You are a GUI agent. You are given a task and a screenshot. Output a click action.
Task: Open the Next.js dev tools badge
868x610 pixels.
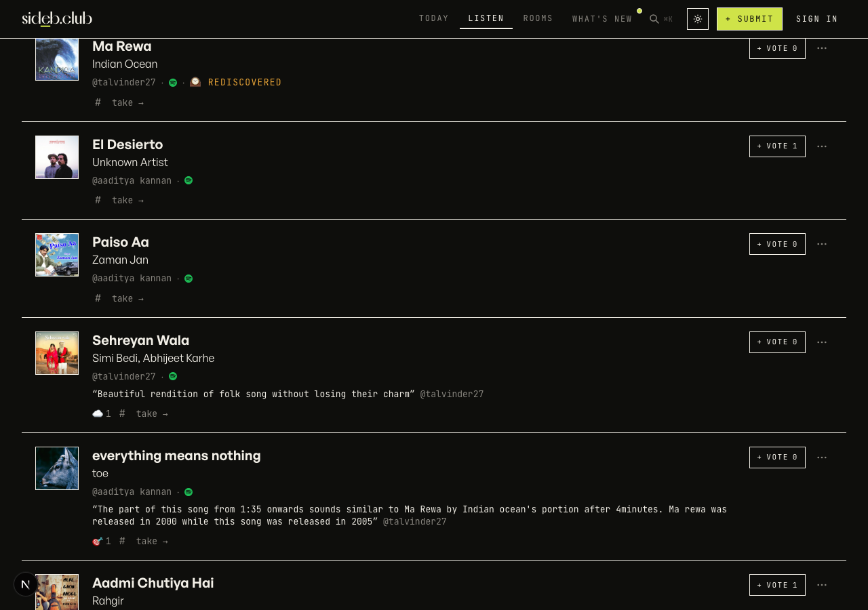click(26, 584)
